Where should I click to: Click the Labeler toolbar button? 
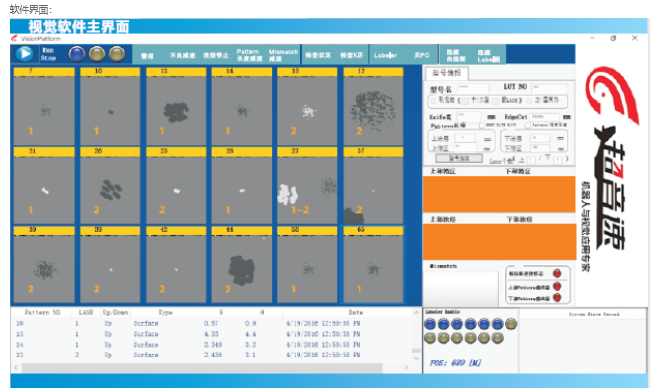coord(385,55)
